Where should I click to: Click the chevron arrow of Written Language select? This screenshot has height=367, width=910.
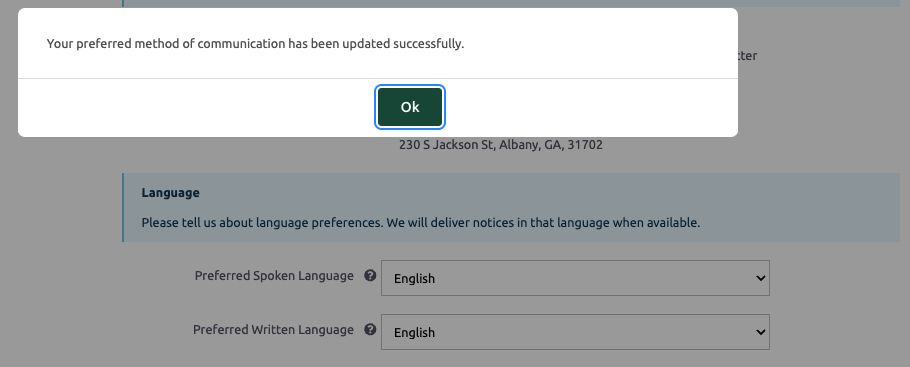tap(760, 332)
